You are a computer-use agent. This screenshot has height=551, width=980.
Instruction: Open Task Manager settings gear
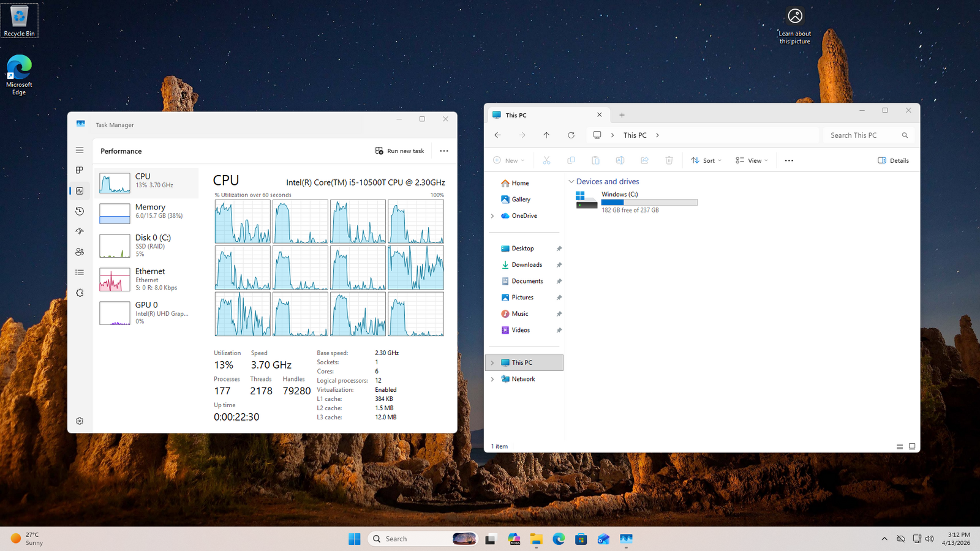pyautogui.click(x=80, y=421)
